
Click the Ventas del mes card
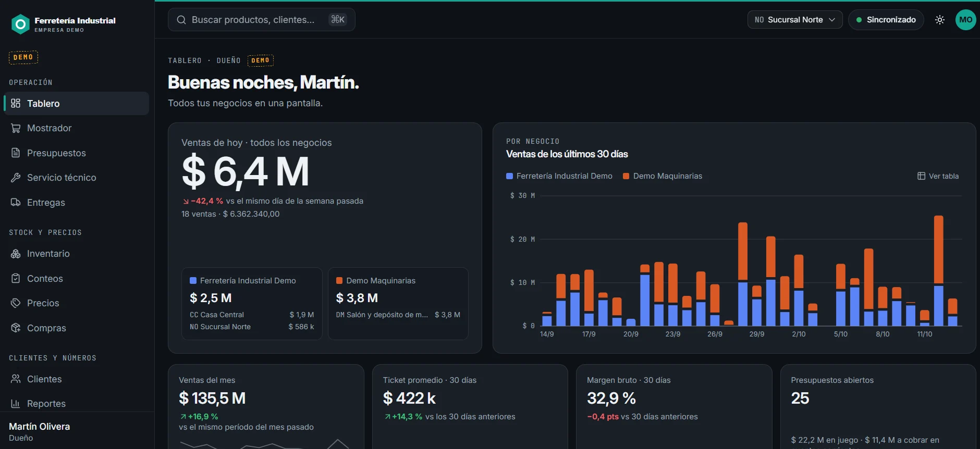coord(266,407)
